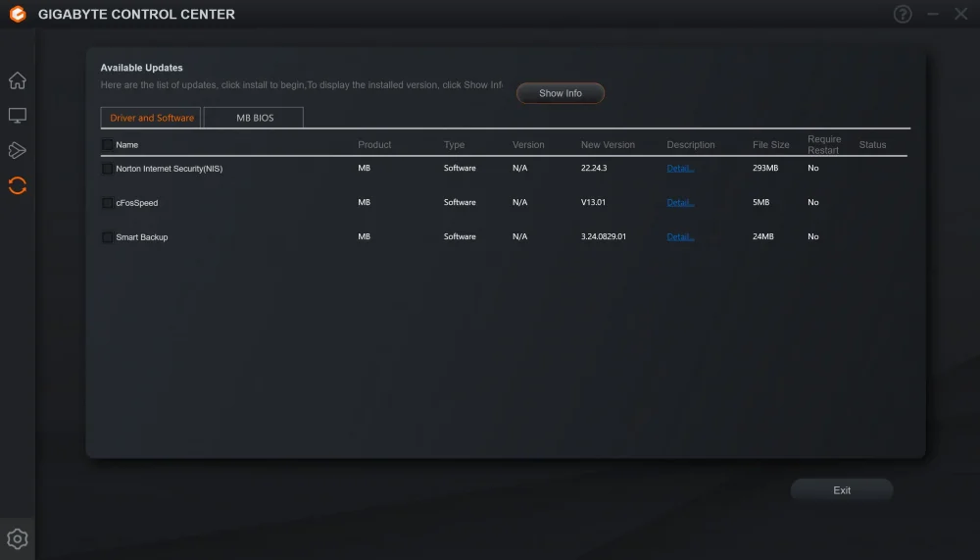Click new version value 22.24.3
The width and height of the screenshot is (980, 560).
point(594,168)
